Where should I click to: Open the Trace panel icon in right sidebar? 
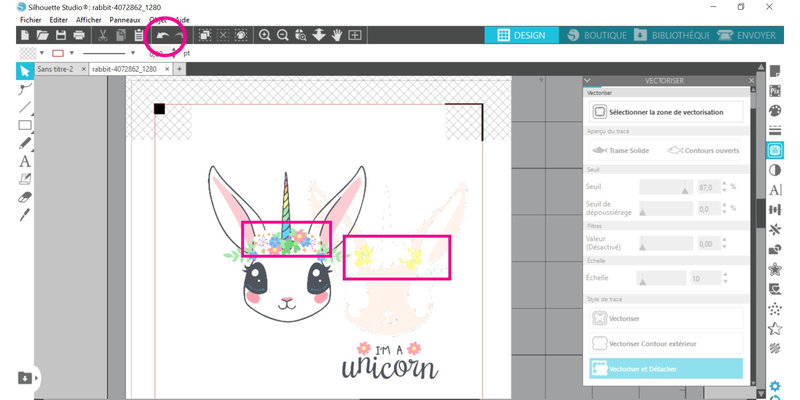coord(774,150)
